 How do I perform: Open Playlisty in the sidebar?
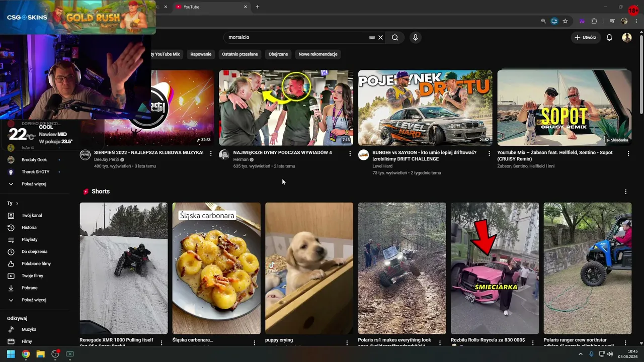coord(29,239)
